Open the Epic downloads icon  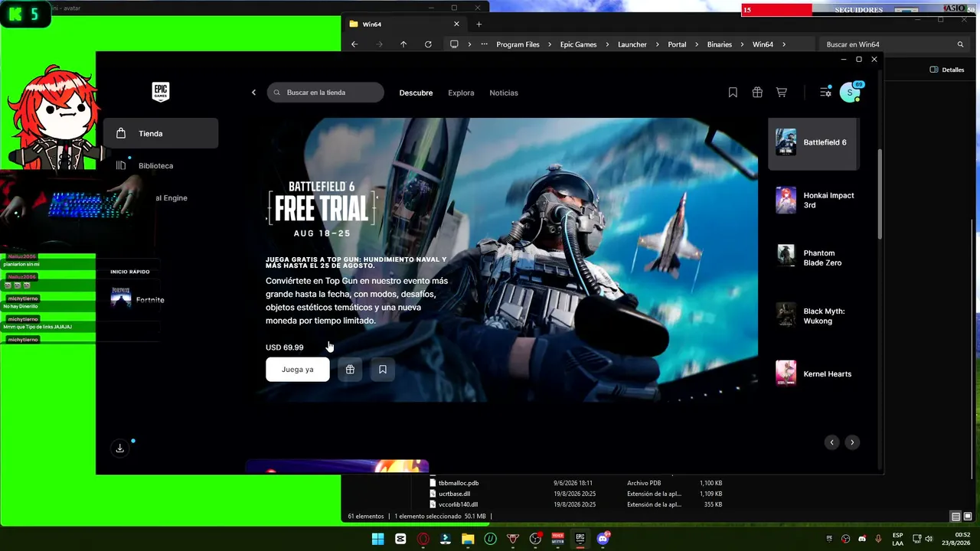[x=119, y=448]
